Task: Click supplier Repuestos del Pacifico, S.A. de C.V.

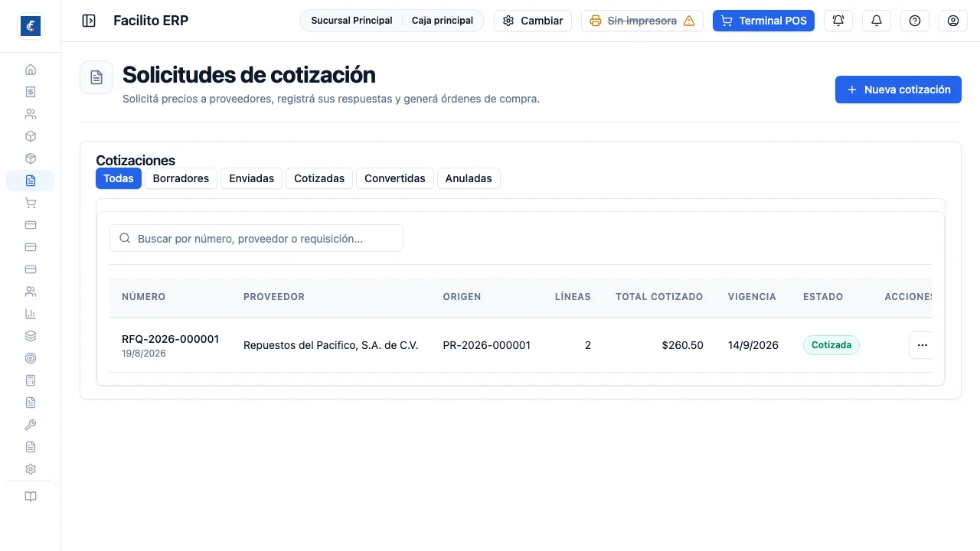Action: click(x=331, y=345)
